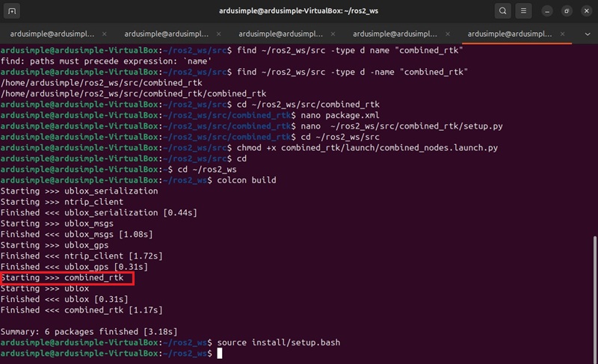Close the active fifth terminal tab
This screenshot has height=364, width=598.
(x=560, y=34)
